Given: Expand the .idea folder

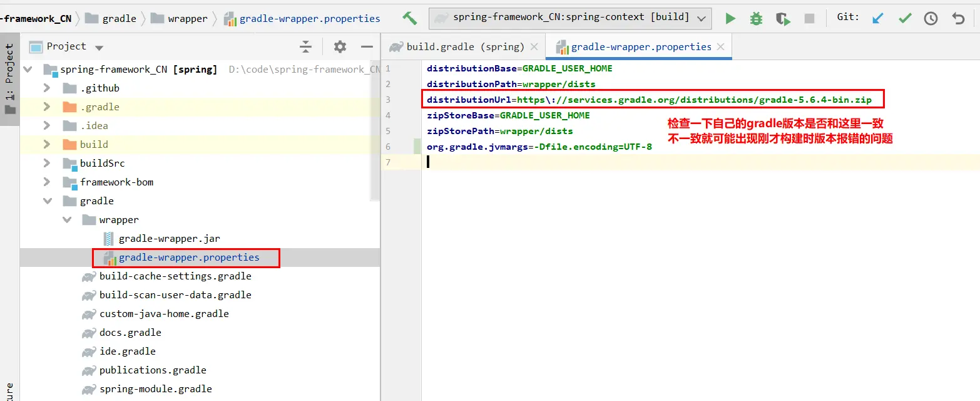Looking at the screenshot, I should (x=47, y=125).
